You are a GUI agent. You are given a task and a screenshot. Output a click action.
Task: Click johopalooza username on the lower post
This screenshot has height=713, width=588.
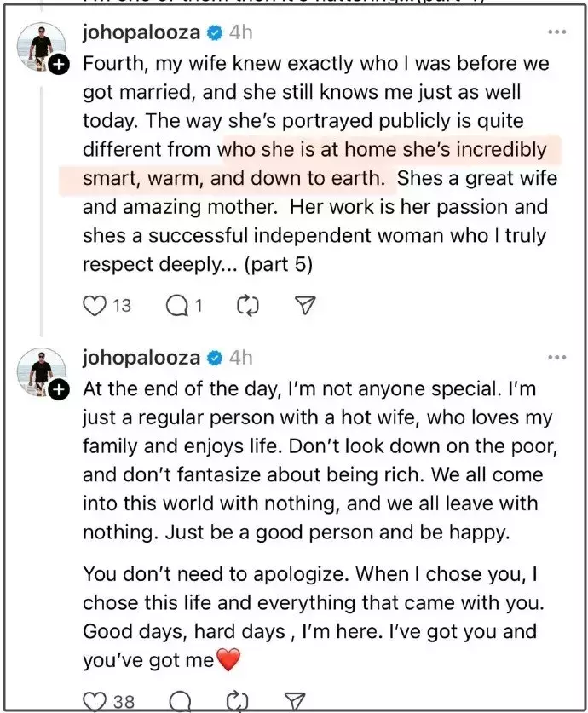(x=141, y=357)
